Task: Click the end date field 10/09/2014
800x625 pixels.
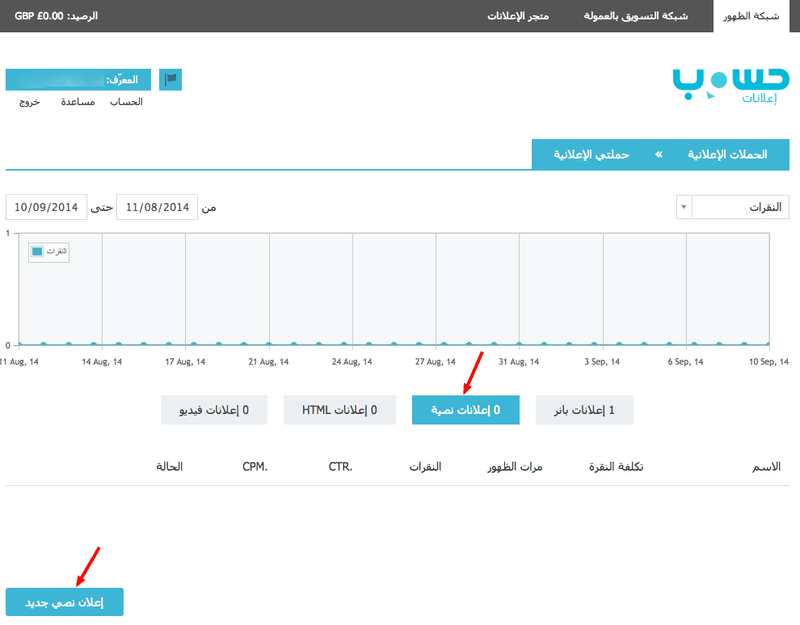Action: pos(46,207)
